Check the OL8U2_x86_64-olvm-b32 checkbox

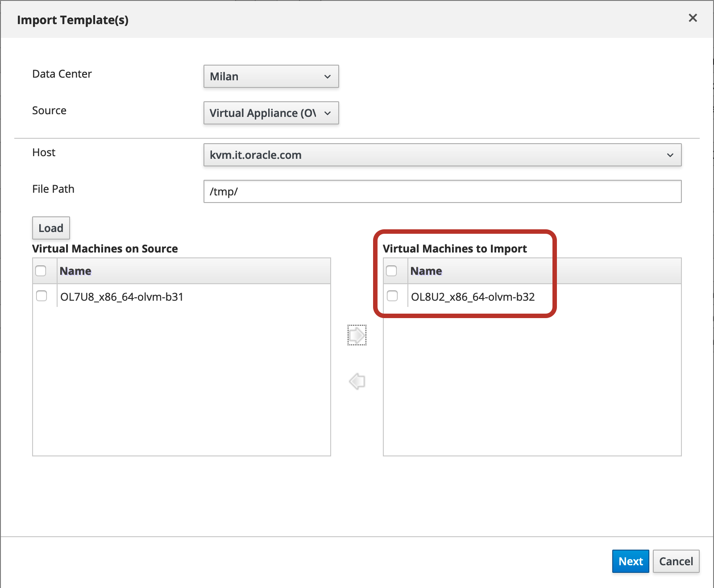[x=392, y=296]
